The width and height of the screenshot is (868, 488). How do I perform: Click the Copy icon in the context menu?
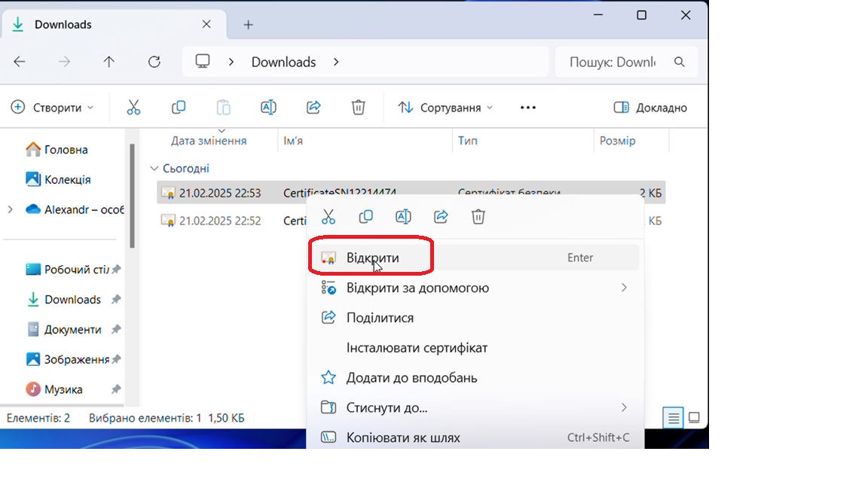click(365, 217)
